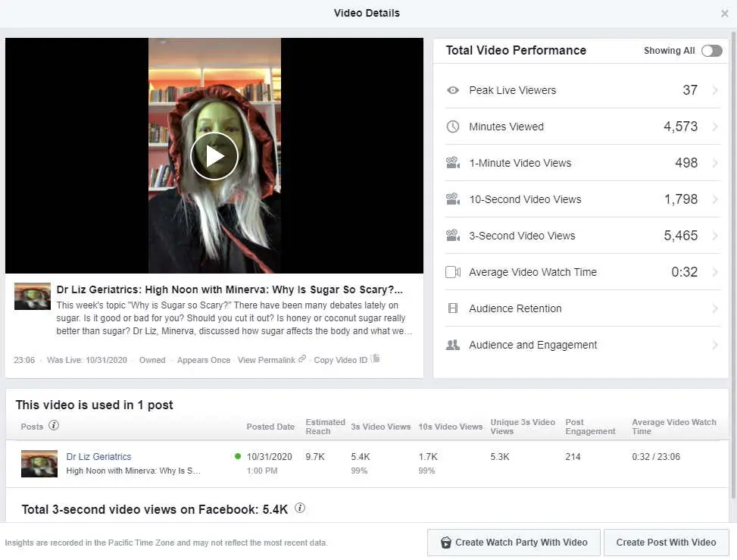Click Create Watch Party With Video button
Image resolution: width=737 pixels, height=560 pixels.
514,543
